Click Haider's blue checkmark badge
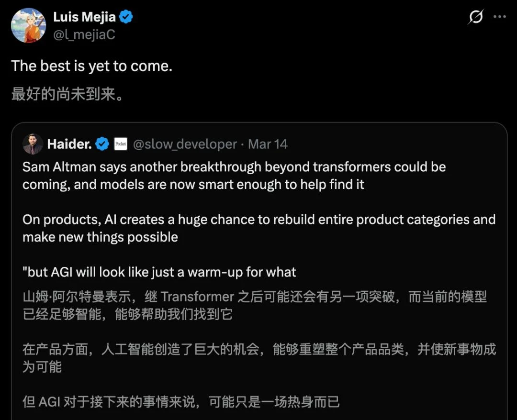This screenshot has height=420, width=517. pos(102,144)
